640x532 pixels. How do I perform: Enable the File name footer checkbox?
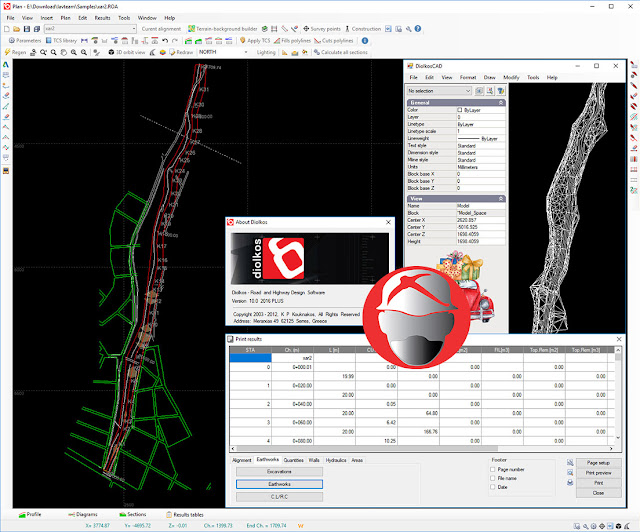click(493, 478)
